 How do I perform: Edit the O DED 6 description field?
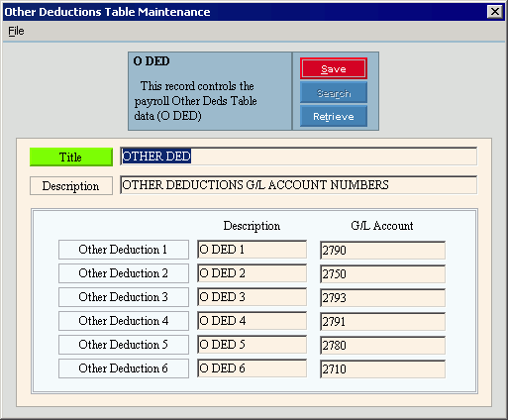[252, 368]
